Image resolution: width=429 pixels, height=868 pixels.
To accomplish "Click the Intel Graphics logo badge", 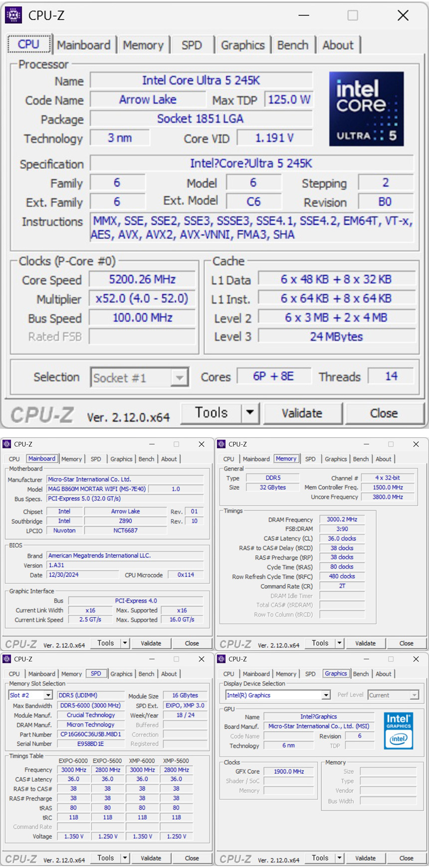I will pyautogui.click(x=398, y=731).
